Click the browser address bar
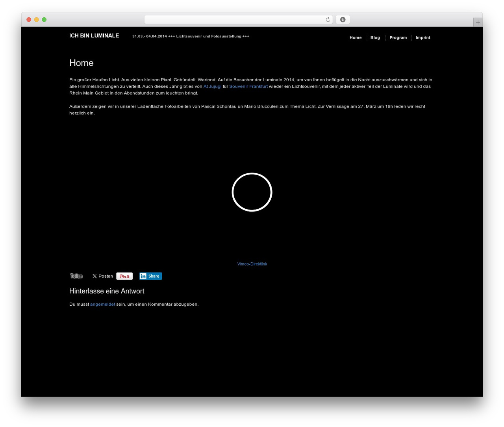Image resolution: width=504 pixels, height=427 pixels. (239, 20)
